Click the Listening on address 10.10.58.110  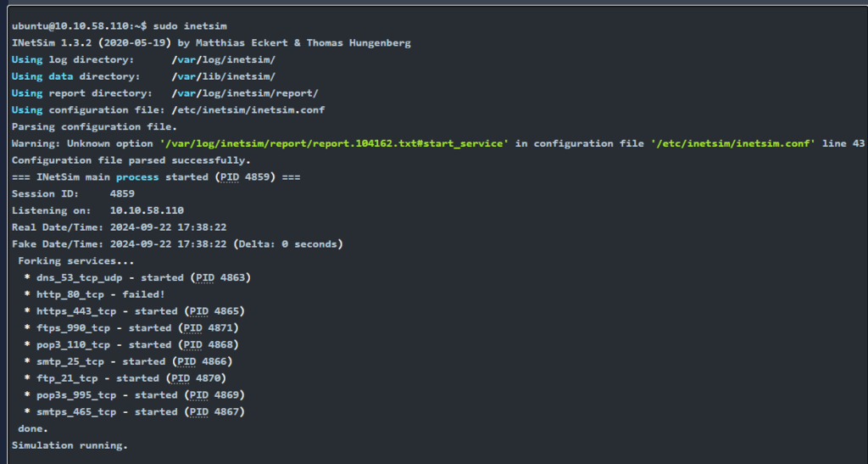pyautogui.click(x=147, y=210)
